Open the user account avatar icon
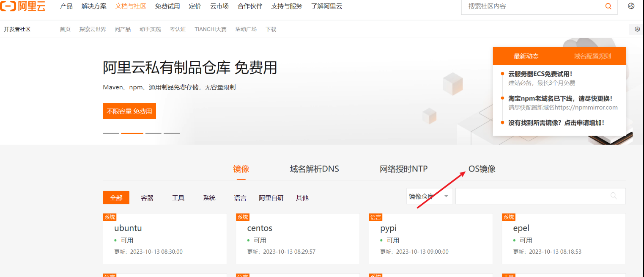Screen dimensions: 644x277 click(637, 29)
